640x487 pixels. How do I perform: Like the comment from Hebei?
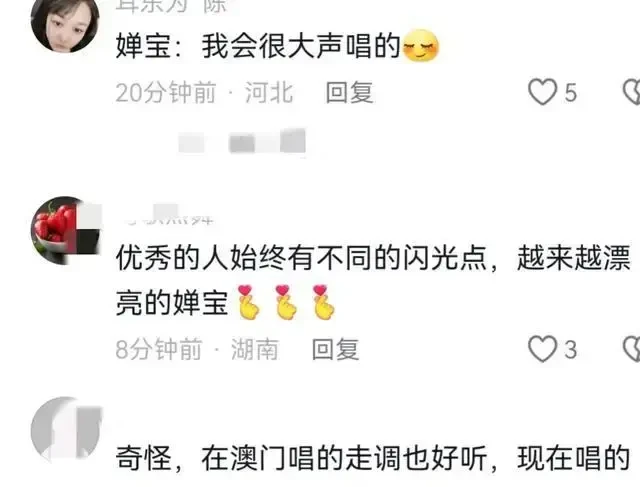(542, 92)
